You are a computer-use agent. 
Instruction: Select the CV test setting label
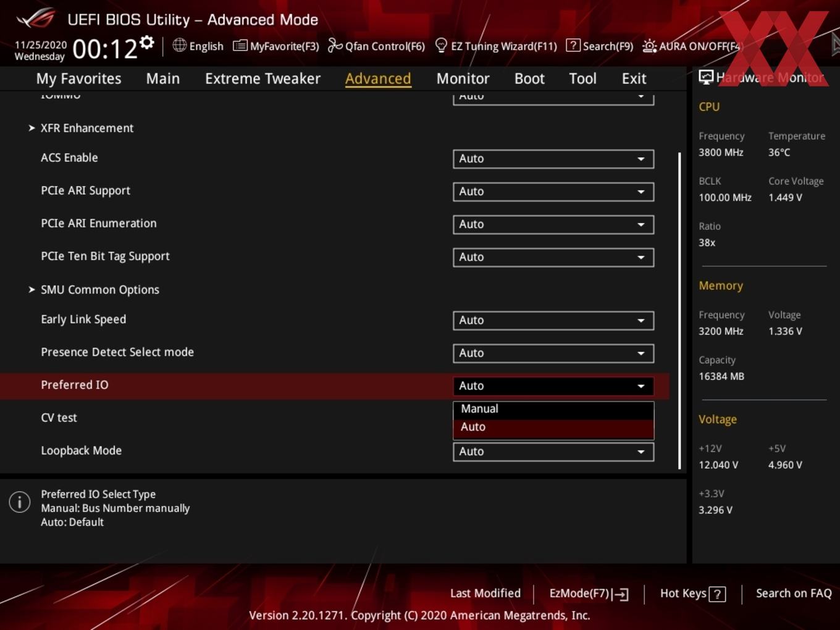tap(59, 418)
